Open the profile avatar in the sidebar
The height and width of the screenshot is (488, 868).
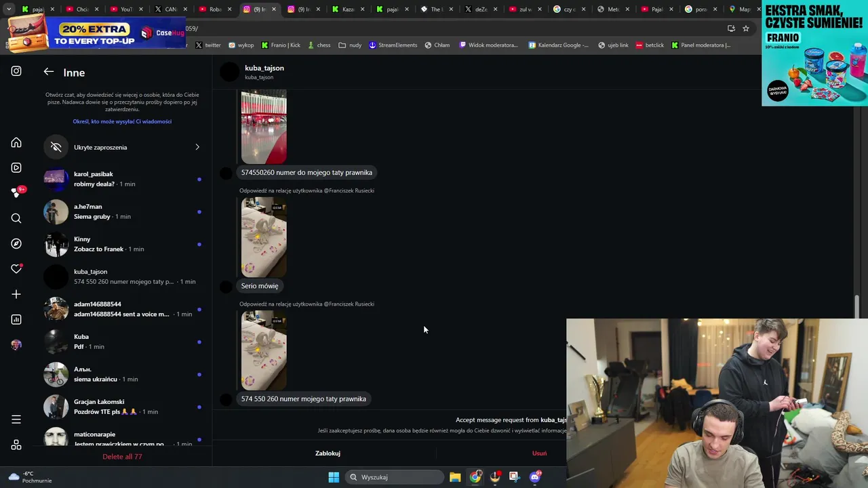pos(16,345)
